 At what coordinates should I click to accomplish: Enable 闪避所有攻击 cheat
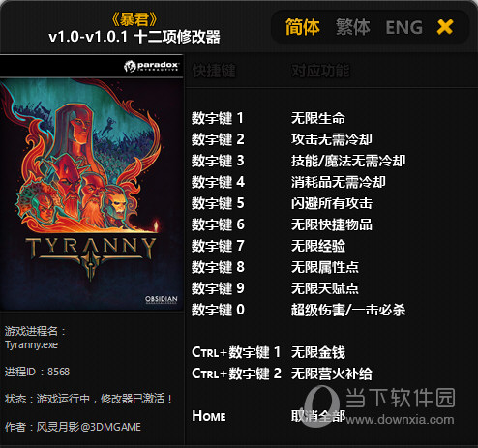coord(332,203)
